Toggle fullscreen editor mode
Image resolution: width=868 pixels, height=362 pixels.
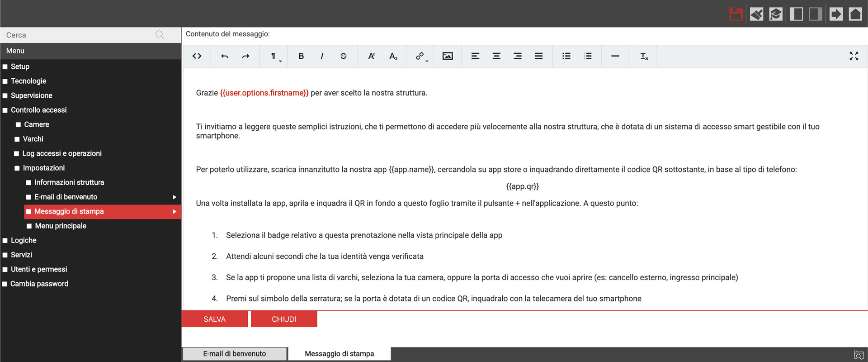[854, 56]
